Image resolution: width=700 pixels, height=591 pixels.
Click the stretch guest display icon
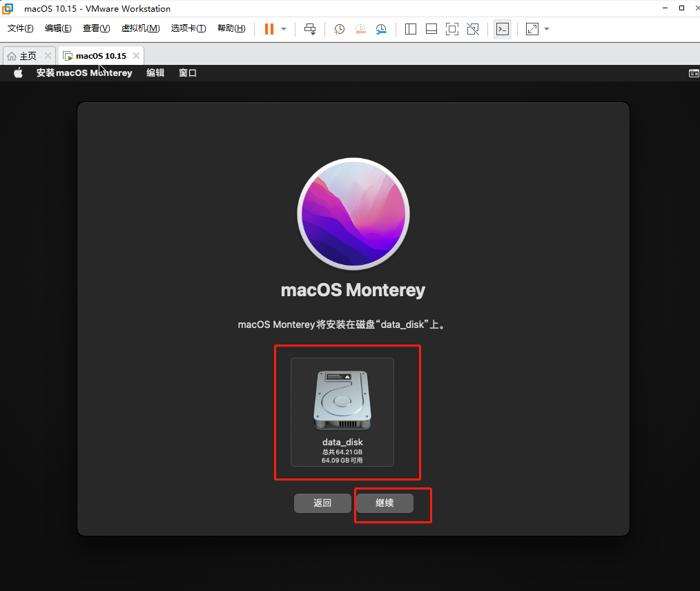[532, 29]
